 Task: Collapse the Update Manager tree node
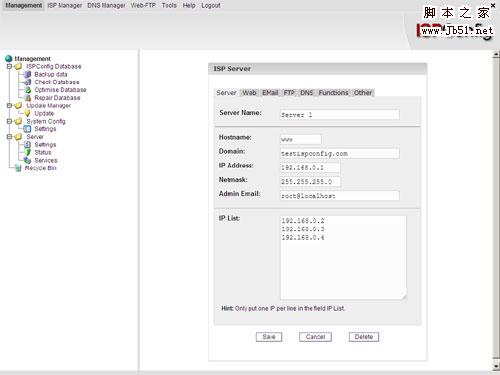[9, 106]
